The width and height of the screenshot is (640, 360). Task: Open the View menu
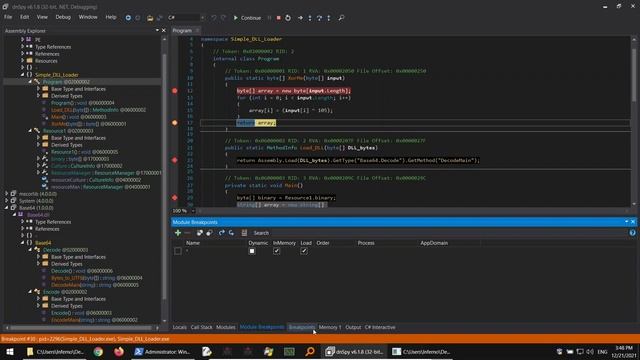click(x=42, y=17)
